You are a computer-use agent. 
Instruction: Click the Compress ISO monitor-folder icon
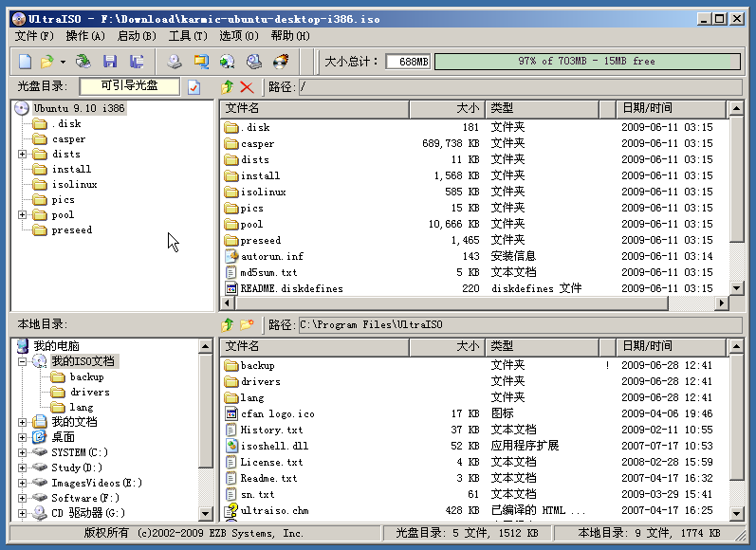click(201, 62)
